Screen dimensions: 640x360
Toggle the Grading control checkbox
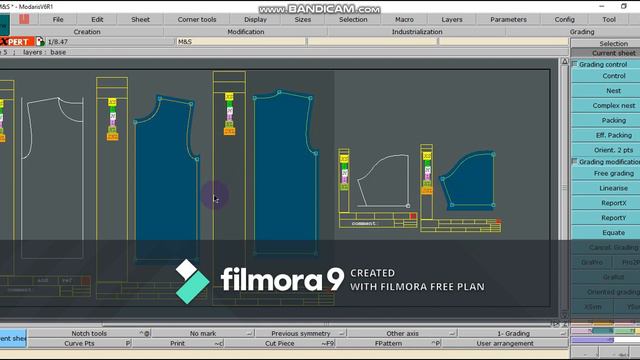(x=575, y=64)
